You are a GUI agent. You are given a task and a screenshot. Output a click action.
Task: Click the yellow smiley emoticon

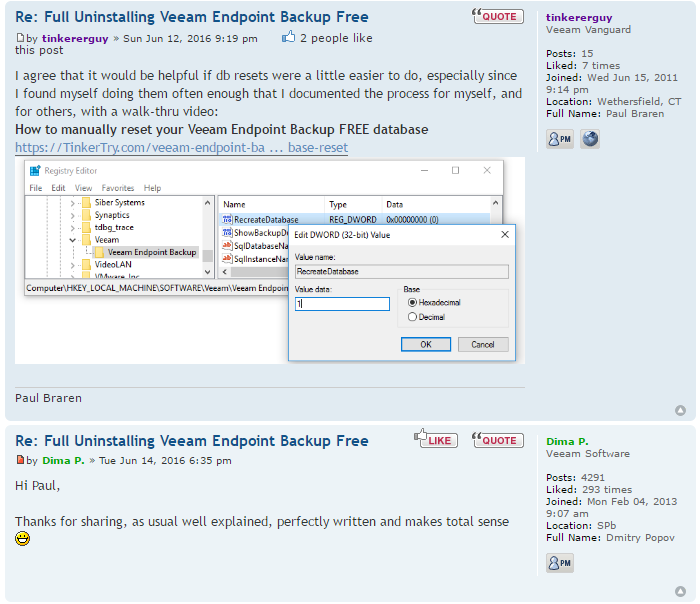tap(22, 538)
